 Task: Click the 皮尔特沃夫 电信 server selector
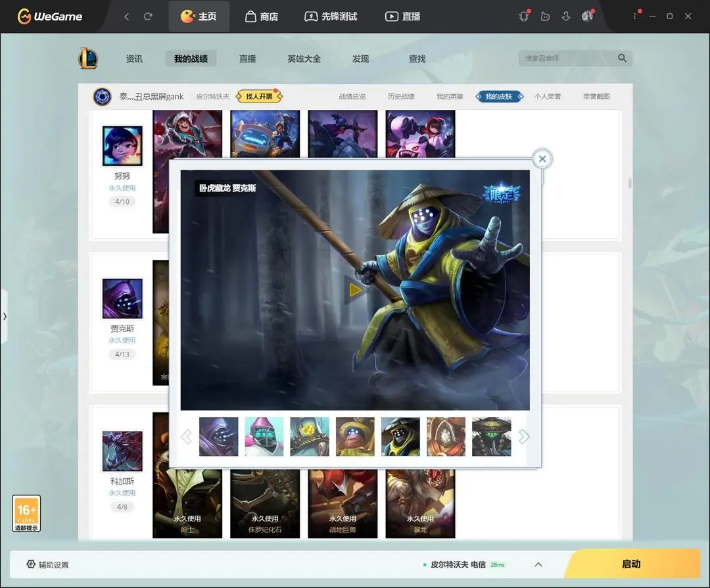point(463,564)
